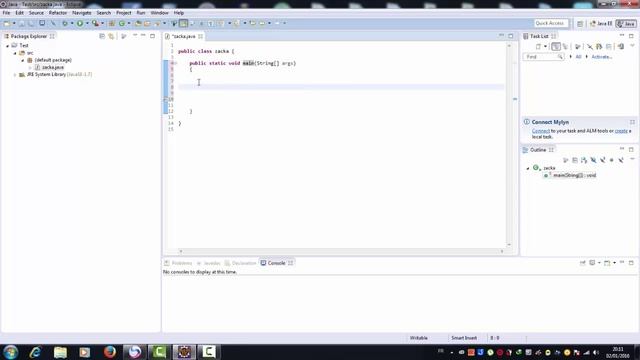The image size is (640, 360).
Task: Open Internet Explorer from taskbar
Action: click(x=35, y=352)
